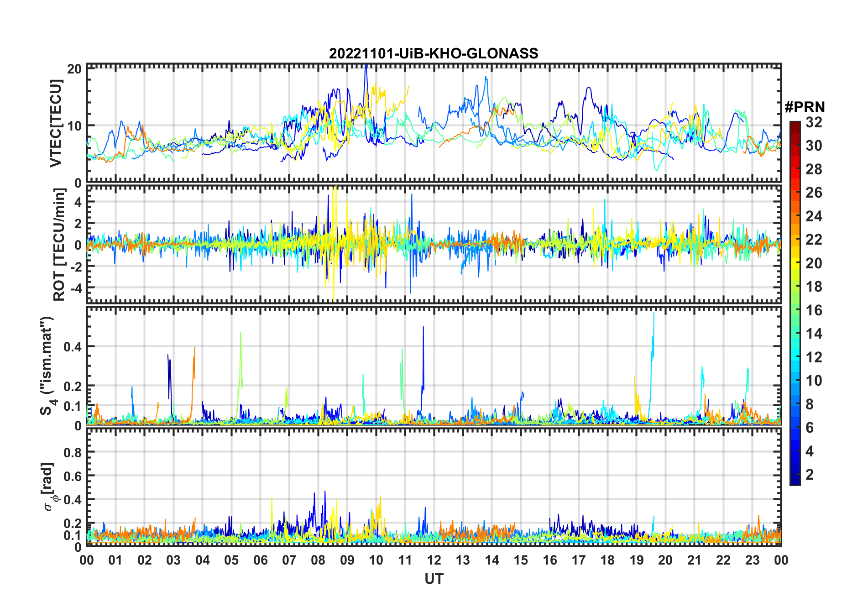
Task: Click x-axis tick label 17
Action: click(579, 560)
